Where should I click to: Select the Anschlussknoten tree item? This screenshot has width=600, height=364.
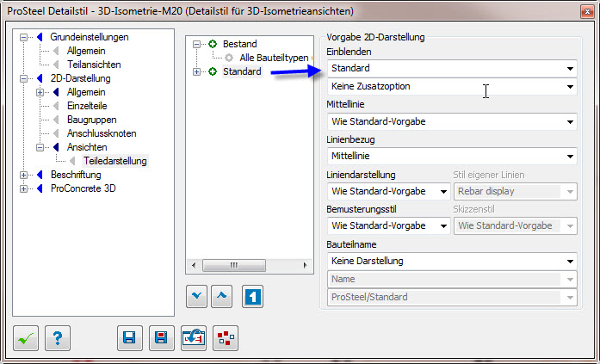tap(102, 133)
